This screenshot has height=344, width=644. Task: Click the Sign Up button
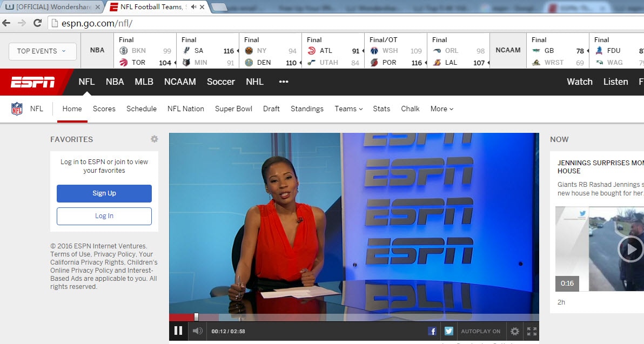click(104, 193)
